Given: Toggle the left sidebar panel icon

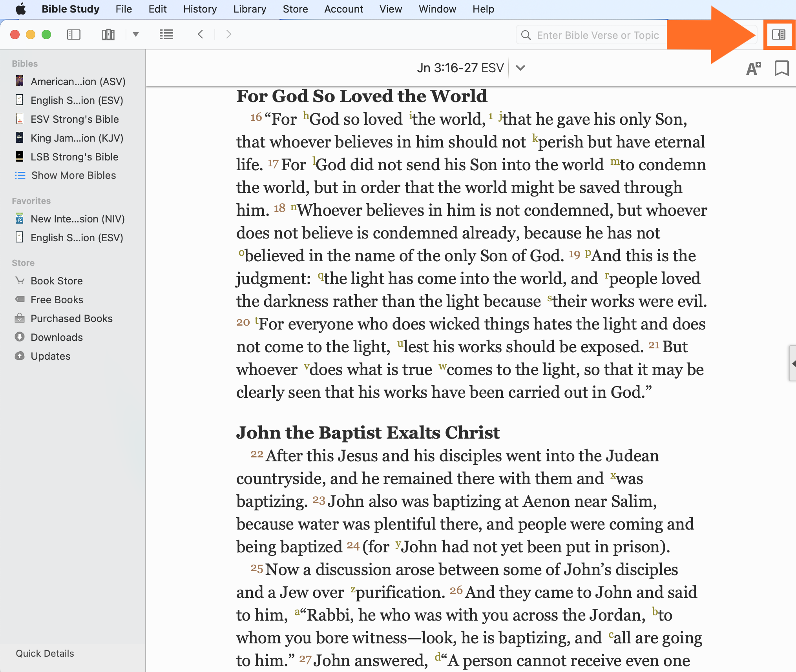Looking at the screenshot, I should pos(74,35).
